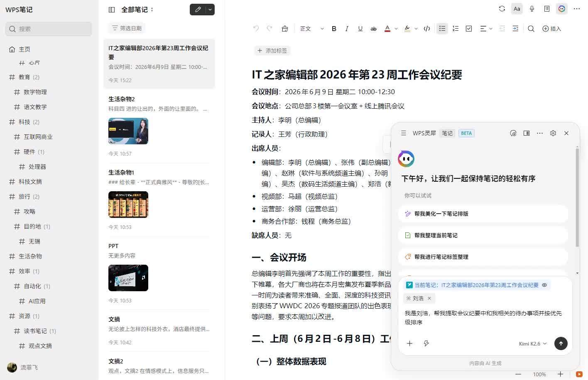Image resolution: width=588 pixels, height=380 pixels.
Task: Open the 教育 tag
Action: click(x=24, y=77)
